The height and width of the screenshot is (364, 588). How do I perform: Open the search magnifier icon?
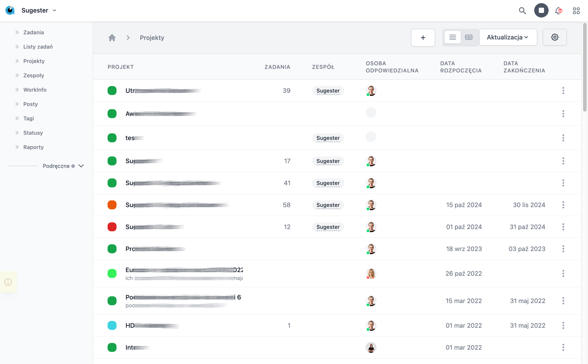pyautogui.click(x=522, y=10)
